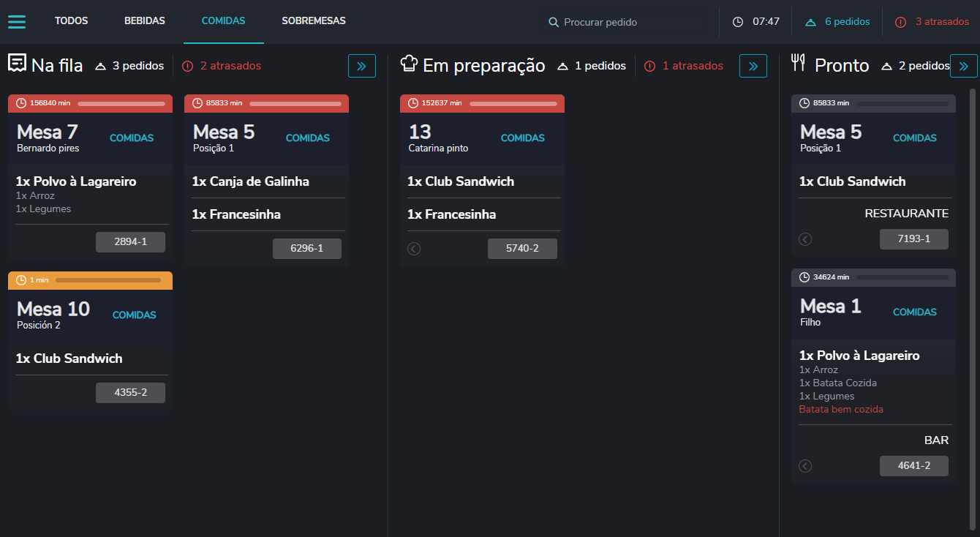The image size is (980, 537).
Task: Open the hamburger menu
Action: point(17,22)
